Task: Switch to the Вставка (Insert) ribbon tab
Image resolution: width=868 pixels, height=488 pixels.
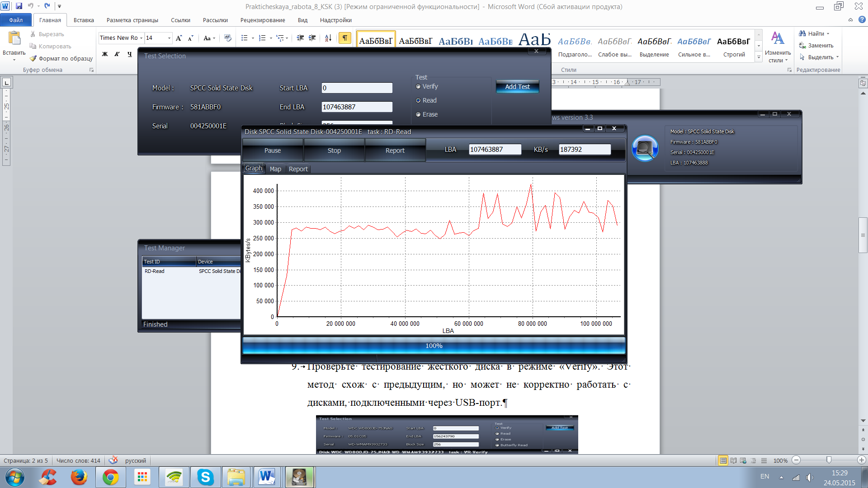Action: [84, 20]
